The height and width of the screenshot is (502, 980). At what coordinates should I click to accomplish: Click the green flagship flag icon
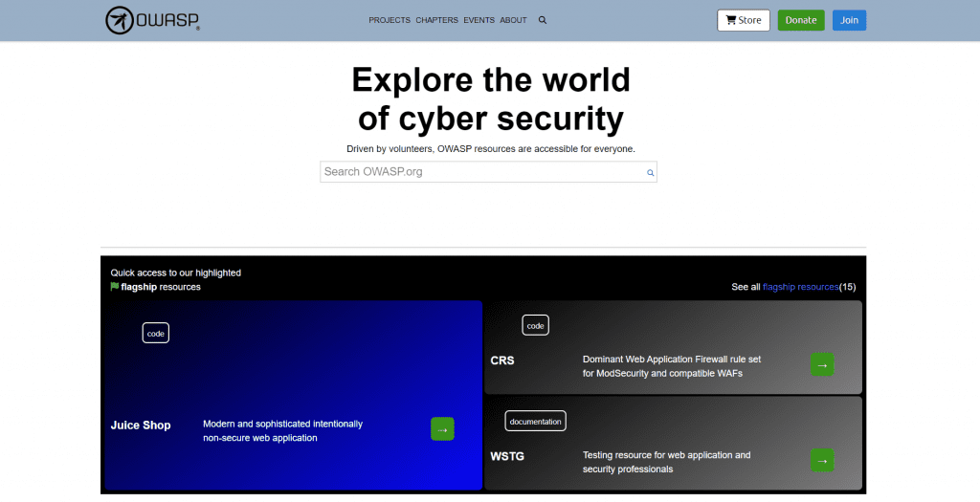point(115,287)
